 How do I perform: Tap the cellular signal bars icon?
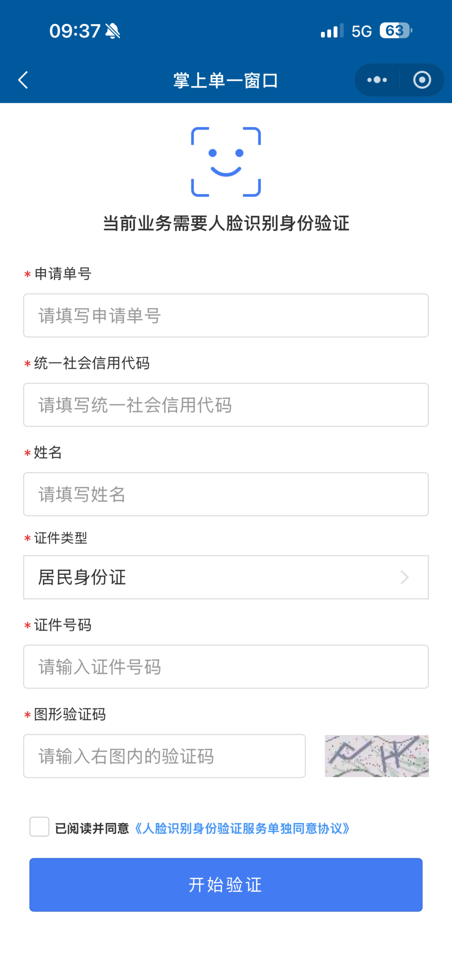pos(332,31)
